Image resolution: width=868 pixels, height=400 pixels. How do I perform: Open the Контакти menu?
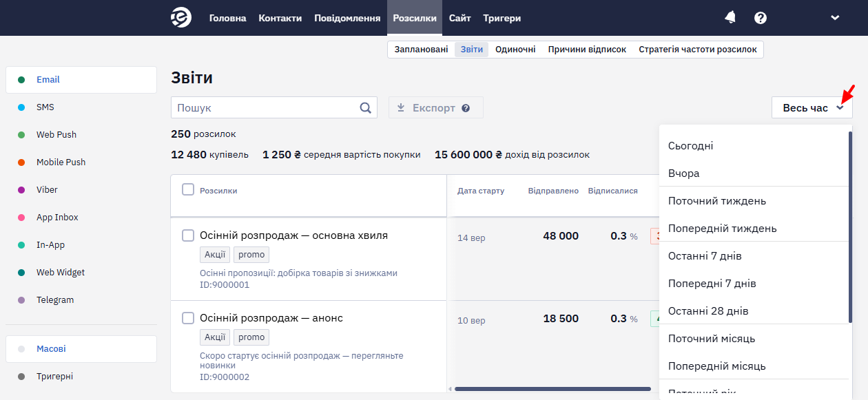(280, 18)
